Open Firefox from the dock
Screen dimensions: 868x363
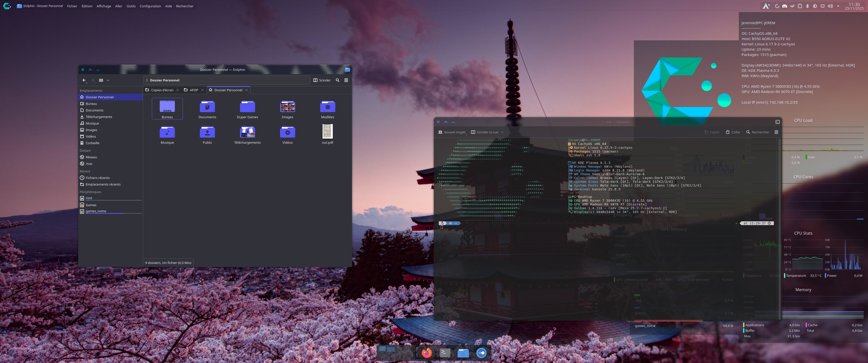427,353
